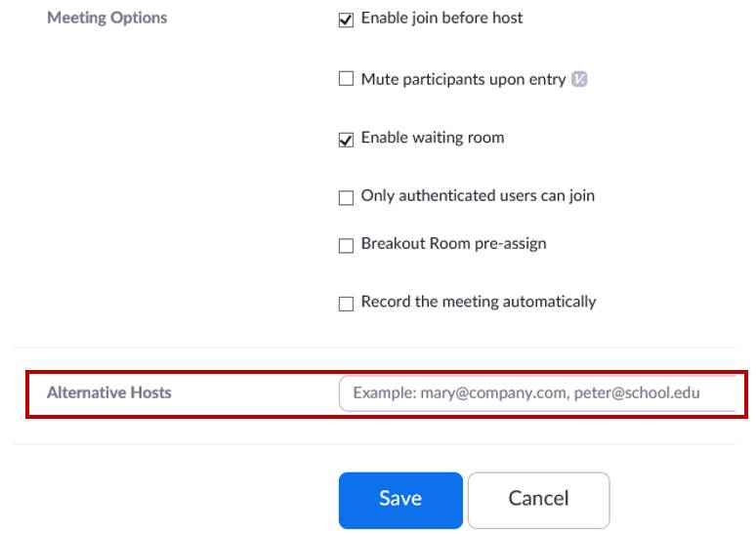Click the 'Breakout Room pre-assign' label text
The image size is (756, 534).
[x=453, y=244]
